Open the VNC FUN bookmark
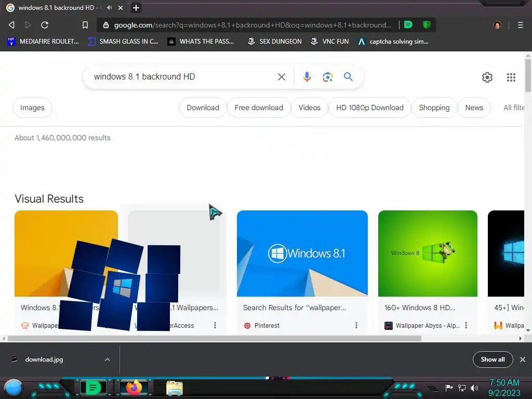 point(329,42)
